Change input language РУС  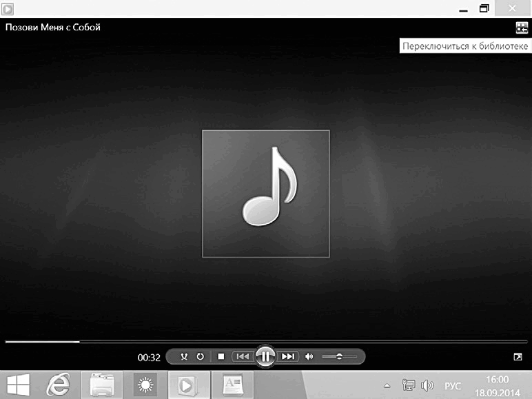coord(453,386)
